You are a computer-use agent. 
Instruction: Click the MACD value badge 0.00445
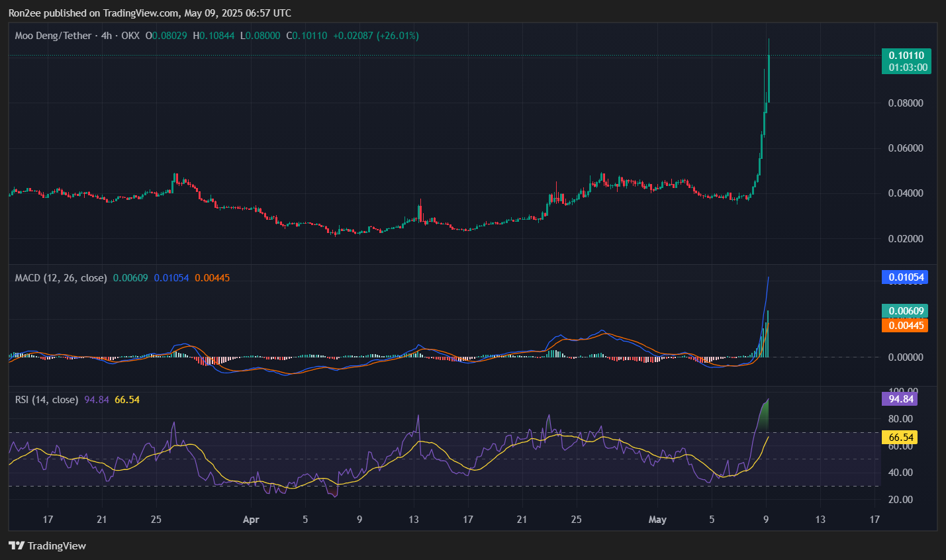point(905,324)
